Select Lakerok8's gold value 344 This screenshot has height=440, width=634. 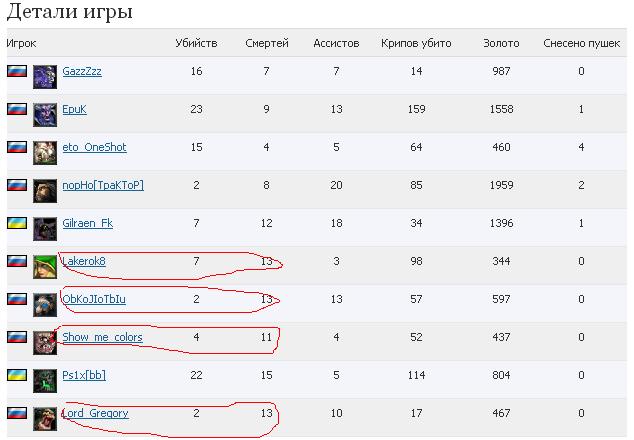point(501,261)
